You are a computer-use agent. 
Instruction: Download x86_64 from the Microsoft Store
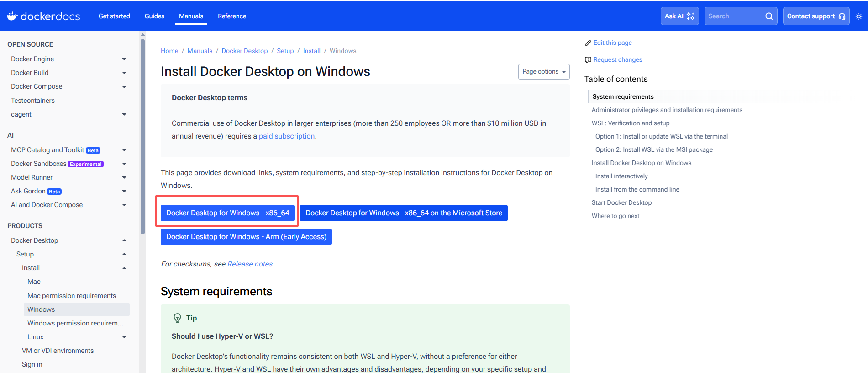coord(404,213)
